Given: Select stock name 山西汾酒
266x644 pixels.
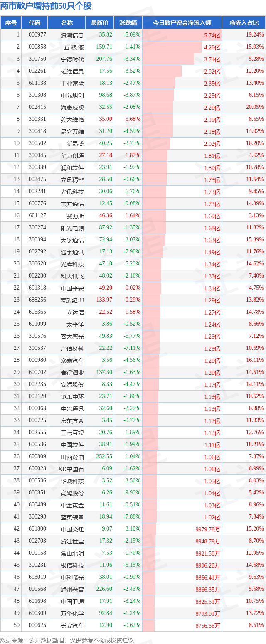Looking at the screenshot, I should click(x=73, y=457).
